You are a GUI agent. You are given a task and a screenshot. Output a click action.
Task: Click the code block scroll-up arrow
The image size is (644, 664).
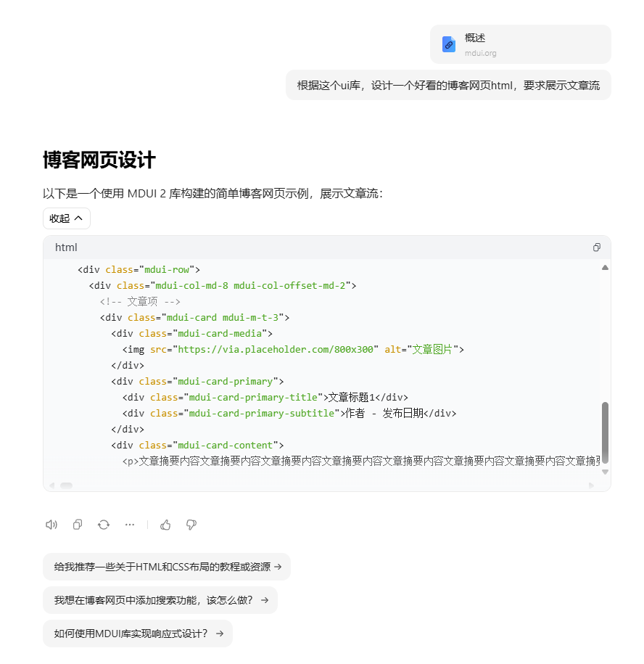click(x=605, y=268)
